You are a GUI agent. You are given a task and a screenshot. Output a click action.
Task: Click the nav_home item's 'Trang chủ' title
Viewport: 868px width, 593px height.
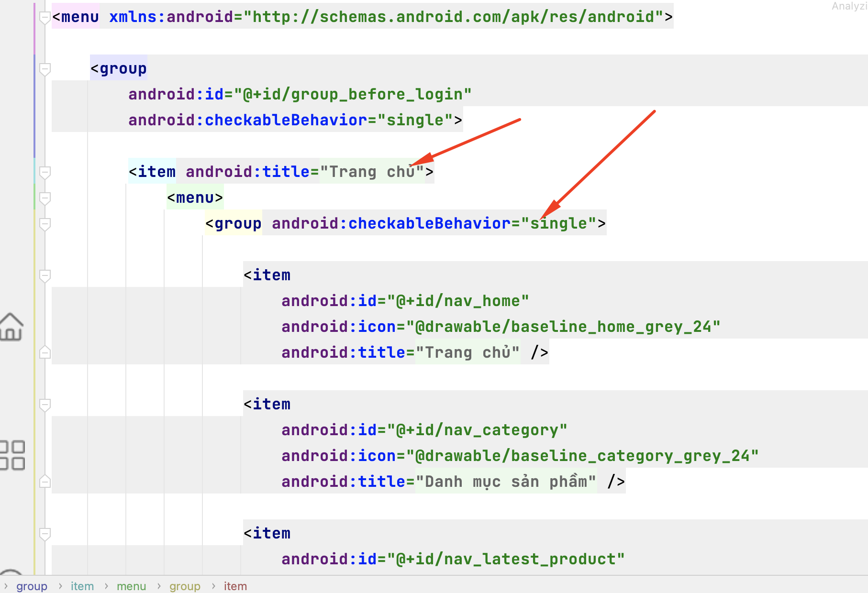click(x=467, y=352)
